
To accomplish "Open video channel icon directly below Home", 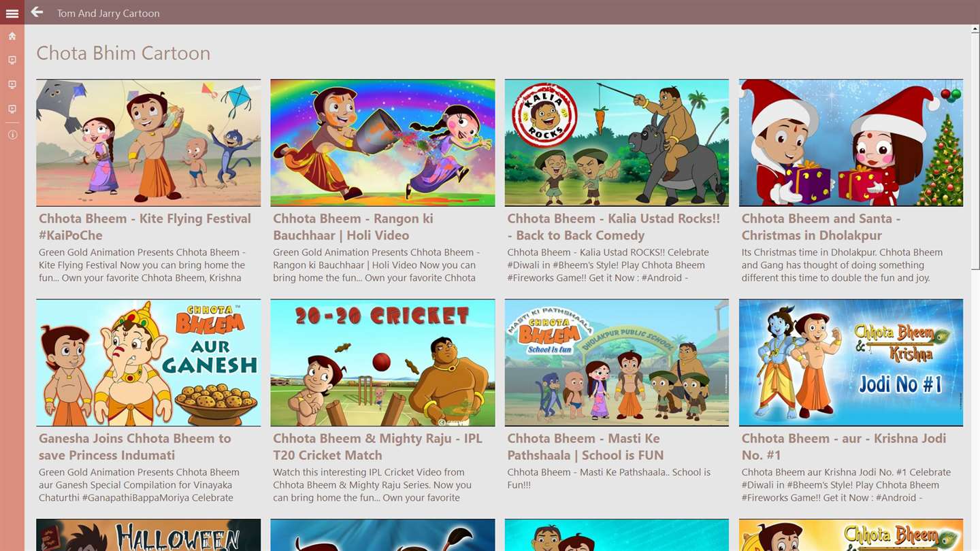I will (12, 61).
